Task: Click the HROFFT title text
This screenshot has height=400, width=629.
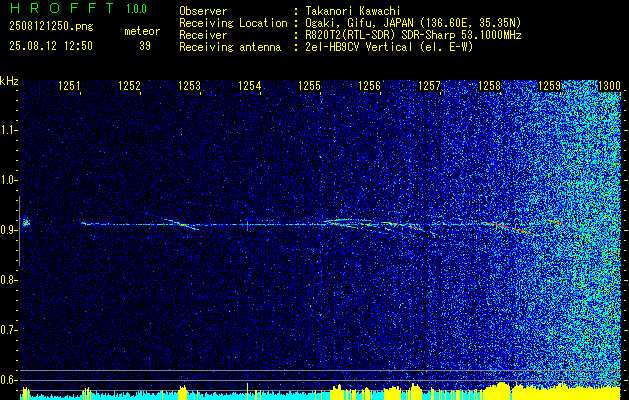Action: tap(62, 8)
